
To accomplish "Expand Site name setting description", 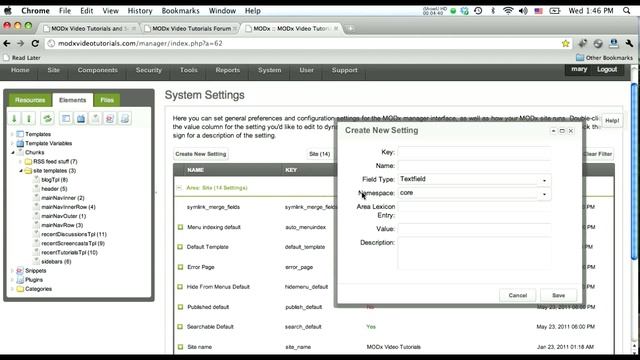I will coord(180,347).
